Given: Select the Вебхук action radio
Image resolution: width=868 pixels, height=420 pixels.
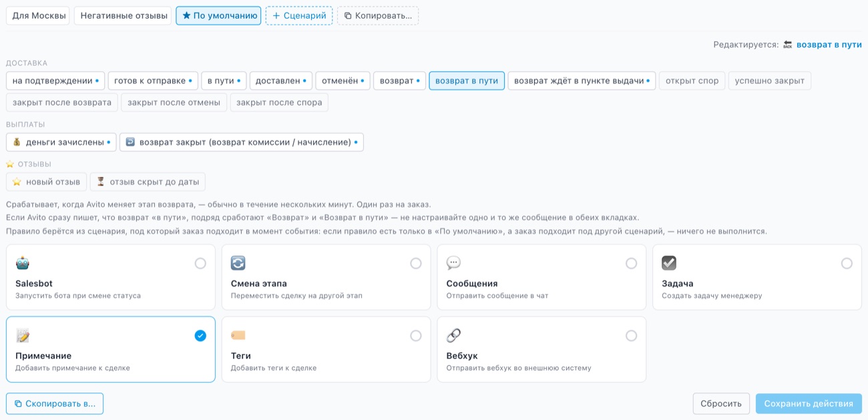Looking at the screenshot, I should point(632,335).
